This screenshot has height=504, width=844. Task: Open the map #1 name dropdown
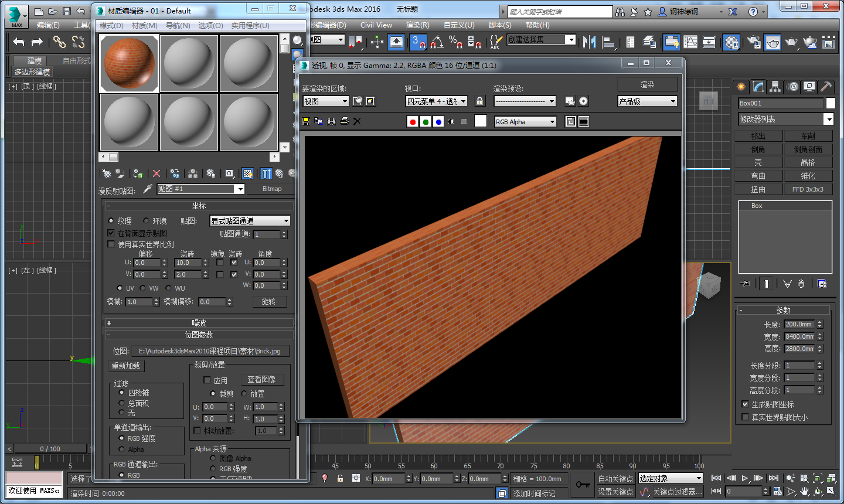pyautogui.click(x=201, y=189)
